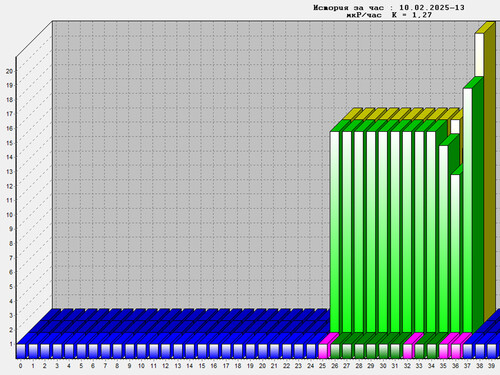
Task: Select the tall green bar at minute 37
Action: tap(467, 210)
